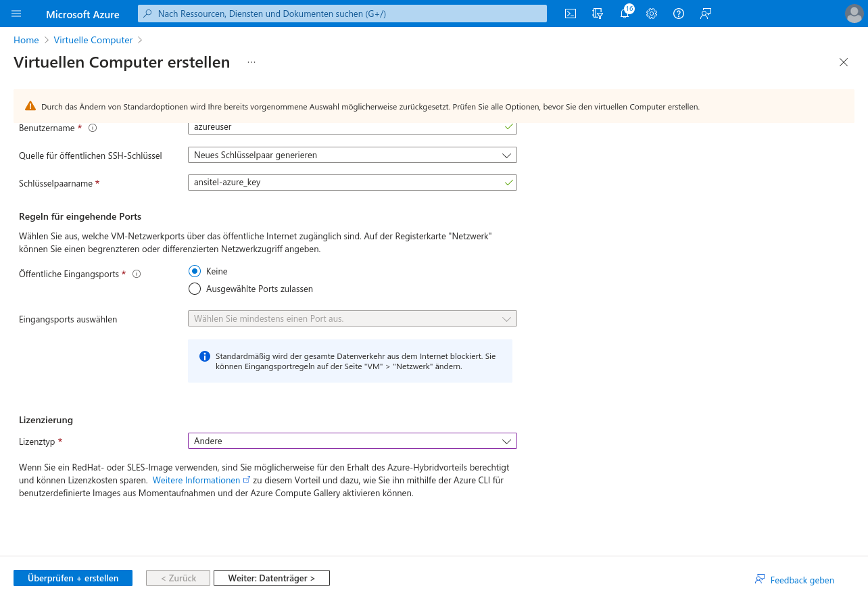The image size is (868, 603).
Task: Open the directories and subscriptions filter icon
Action: pos(598,14)
